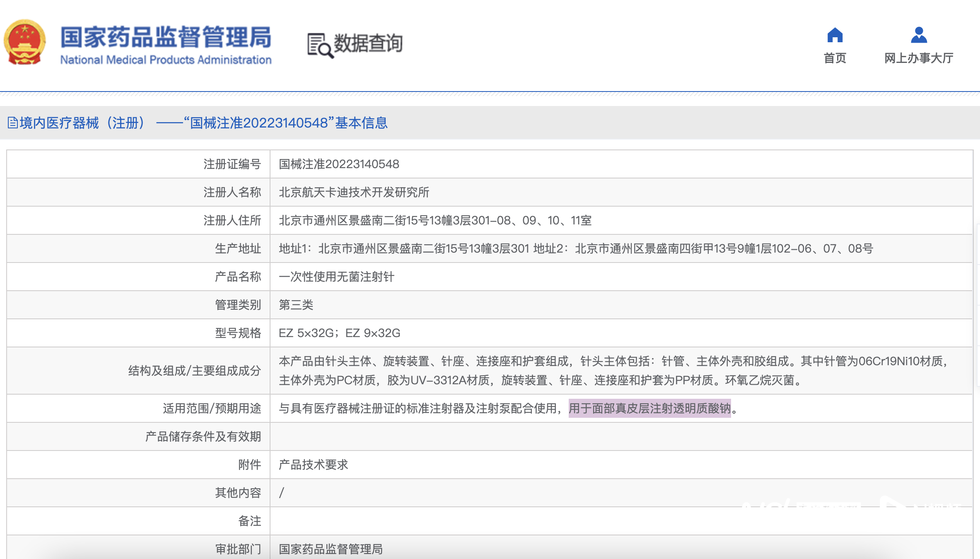Click the National Medical Products Administration subtitle

coord(166,60)
